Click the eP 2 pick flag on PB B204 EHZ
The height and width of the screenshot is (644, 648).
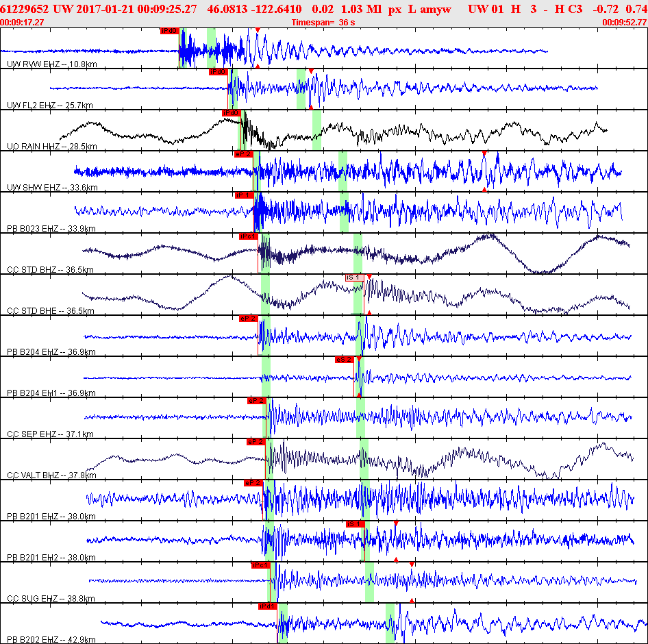(x=249, y=319)
